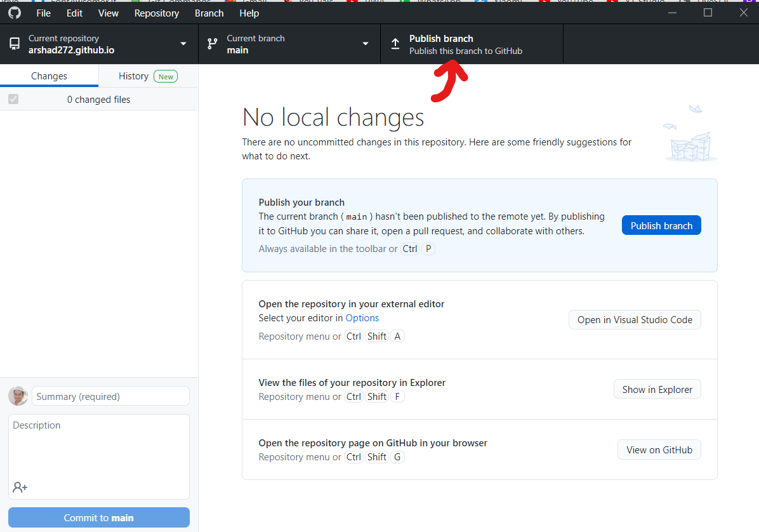
Task: Open the Help menu
Action: [249, 13]
